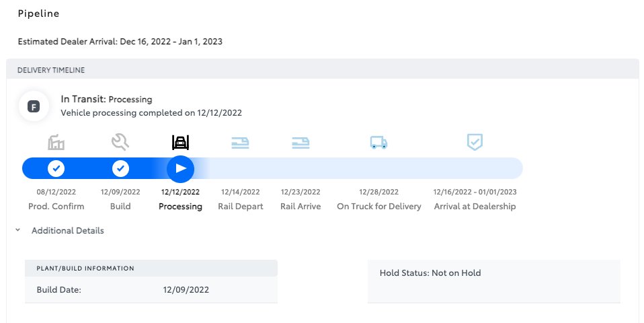Click the Rail Arrive train icon
644x323 pixels.
(300, 143)
